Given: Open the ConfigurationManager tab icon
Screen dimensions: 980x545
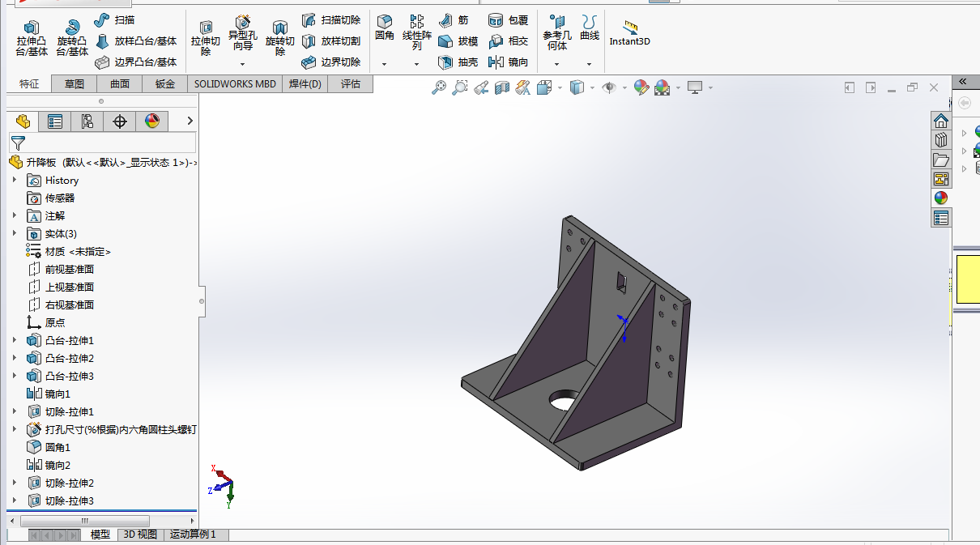Looking at the screenshot, I should (87, 121).
